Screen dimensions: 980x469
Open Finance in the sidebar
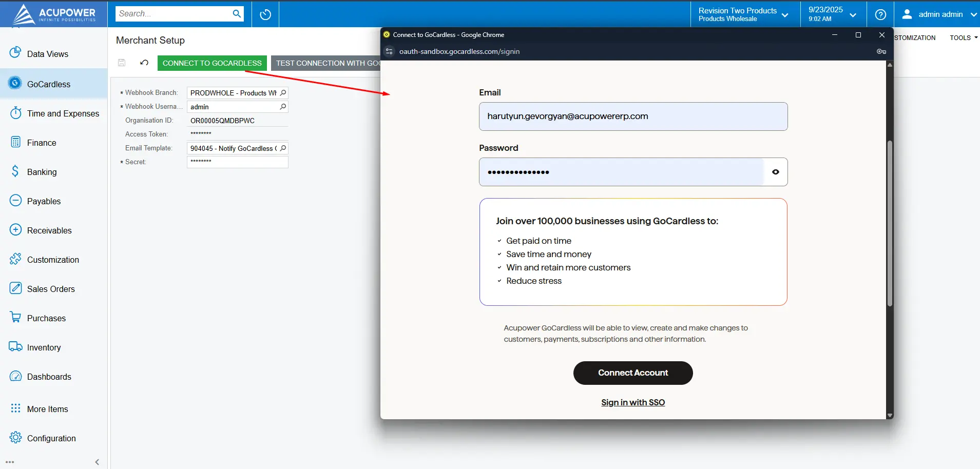[42, 143]
